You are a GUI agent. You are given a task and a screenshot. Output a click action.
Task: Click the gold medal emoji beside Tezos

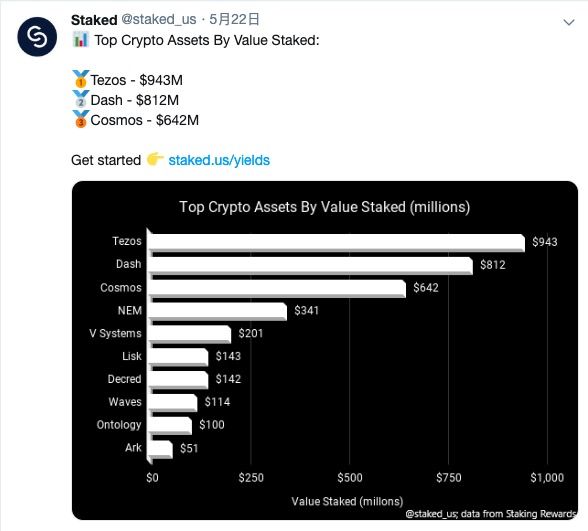click(81, 79)
